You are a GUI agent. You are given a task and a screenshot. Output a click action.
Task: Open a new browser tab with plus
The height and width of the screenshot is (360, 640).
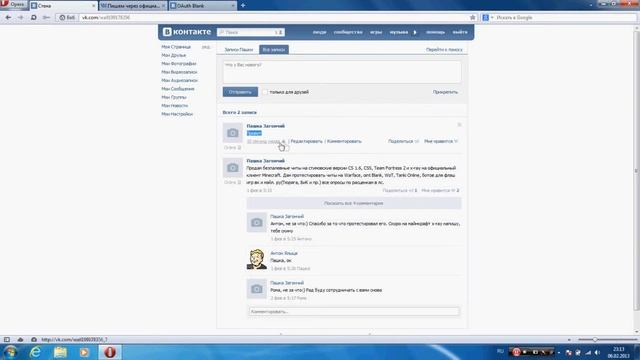click(243, 5)
